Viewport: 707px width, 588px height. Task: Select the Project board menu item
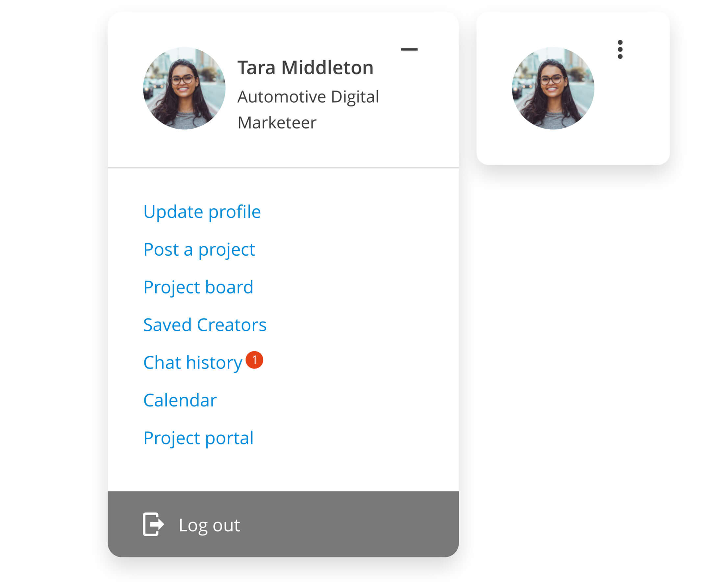click(198, 287)
